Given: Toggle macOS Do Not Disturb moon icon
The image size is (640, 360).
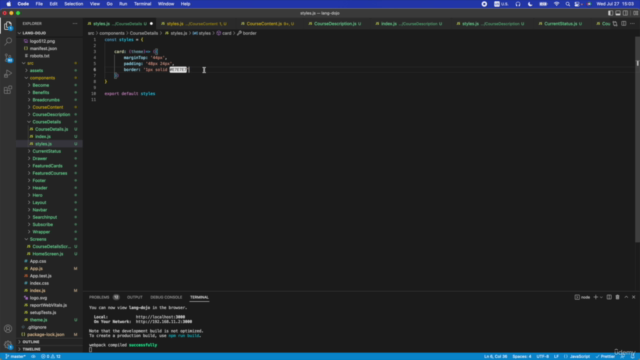Looking at the screenshot, I should click(530, 4).
